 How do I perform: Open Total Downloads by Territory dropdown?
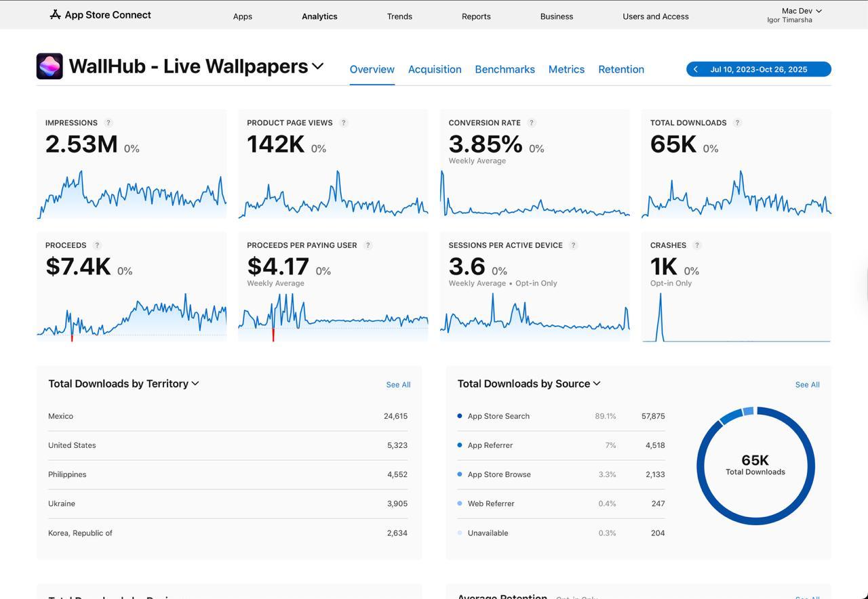coord(195,384)
